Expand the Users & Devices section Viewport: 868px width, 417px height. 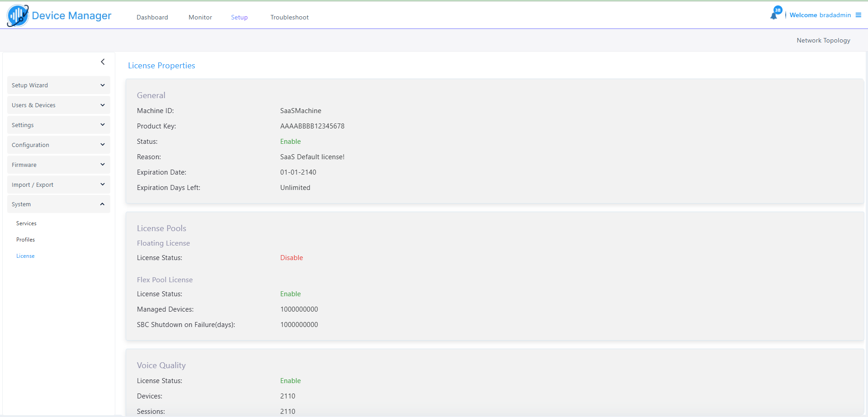(58, 105)
